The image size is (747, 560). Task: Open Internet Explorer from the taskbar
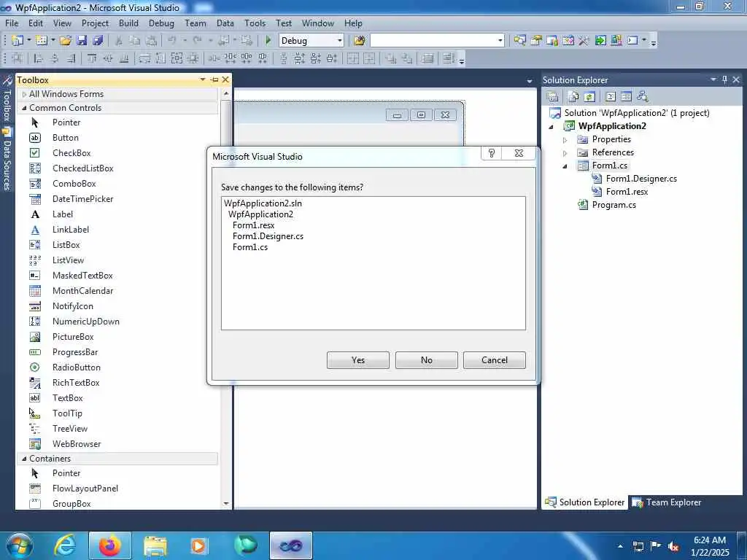[x=64, y=545]
